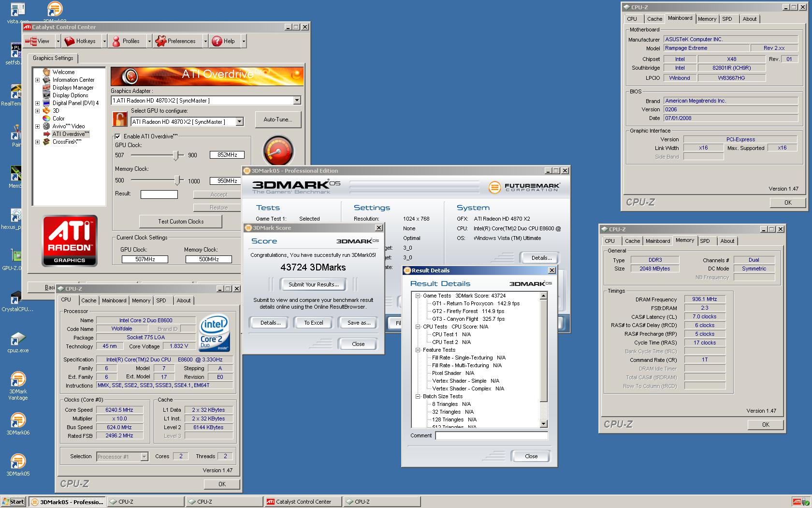Image resolution: width=812 pixels, height=508 pixels.
Task: Open the Graphics Adapter dropdown
Action: [x=297, y=101]
